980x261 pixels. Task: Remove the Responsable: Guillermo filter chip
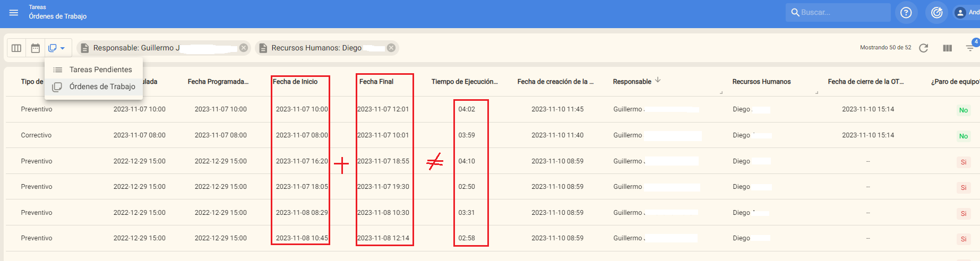tap(244, 48)
